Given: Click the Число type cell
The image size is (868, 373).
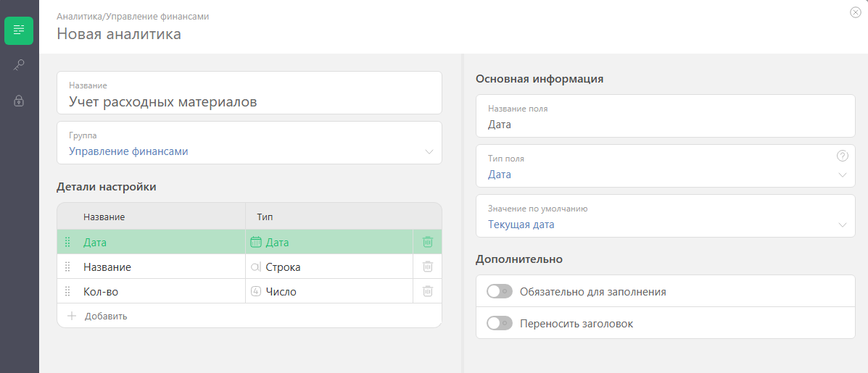Looking at the screenshot, I should pos(328,291).
